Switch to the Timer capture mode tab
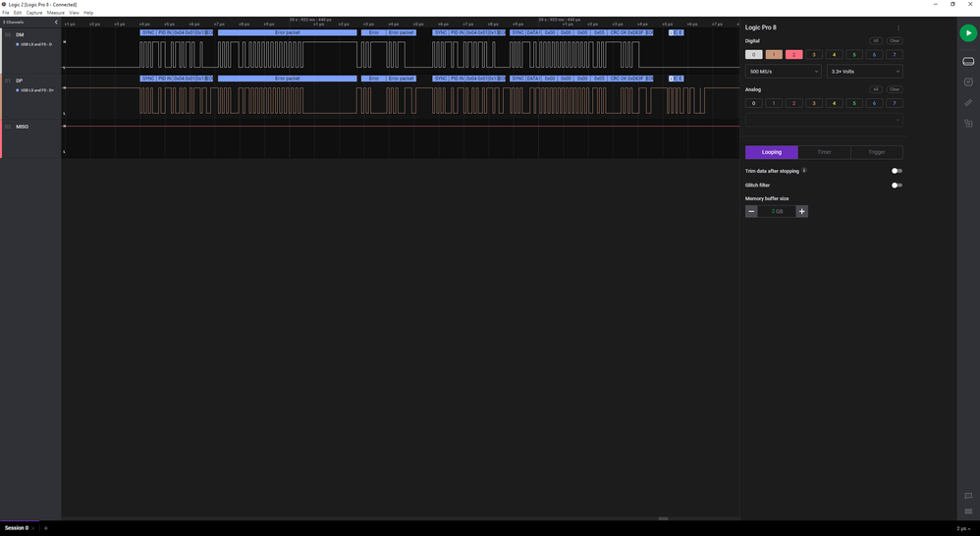This screenshot has height=536, width=980. click(x=825, y=152)
